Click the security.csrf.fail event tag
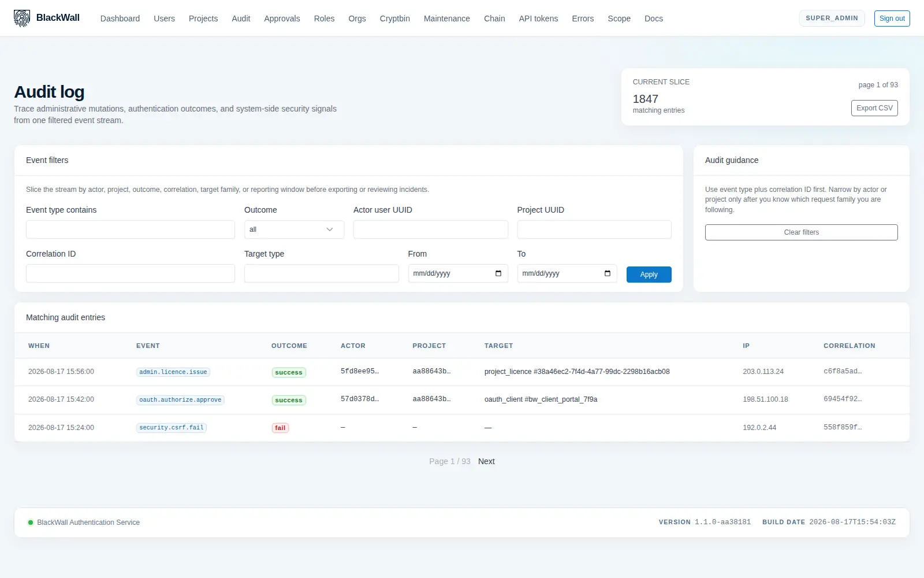 [x=172, y=428]
